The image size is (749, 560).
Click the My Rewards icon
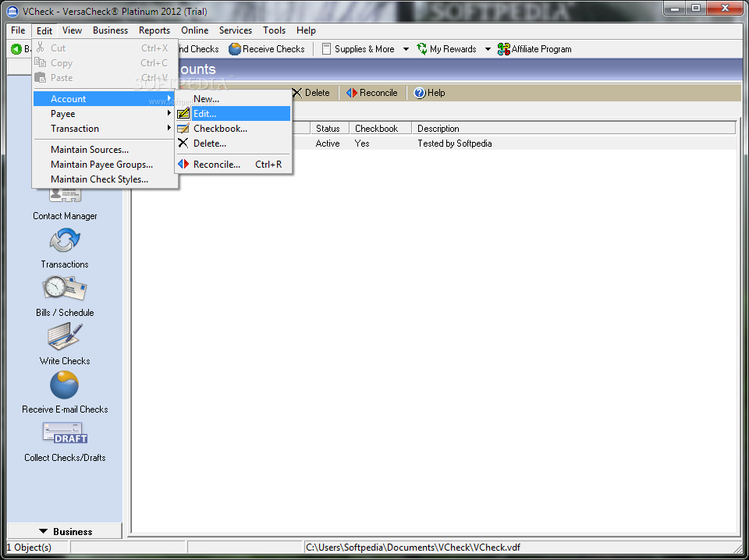pos(422,48)
